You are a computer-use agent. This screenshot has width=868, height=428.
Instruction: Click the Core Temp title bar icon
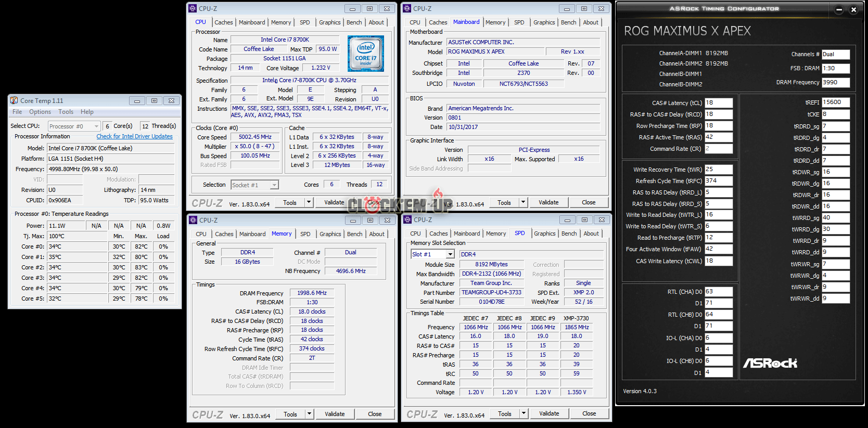(x=14, y=100)
